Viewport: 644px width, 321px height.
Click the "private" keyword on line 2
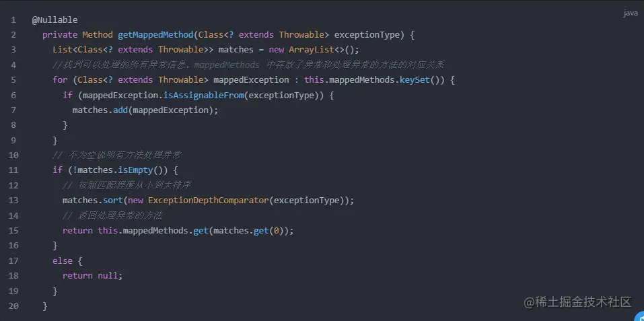[60, 35]
